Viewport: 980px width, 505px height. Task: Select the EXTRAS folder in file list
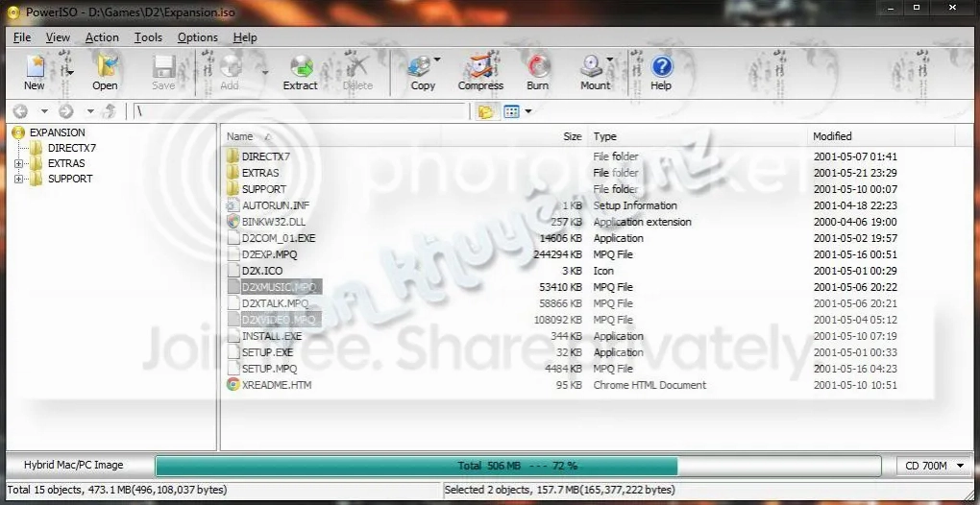click(x=260, y=173)
